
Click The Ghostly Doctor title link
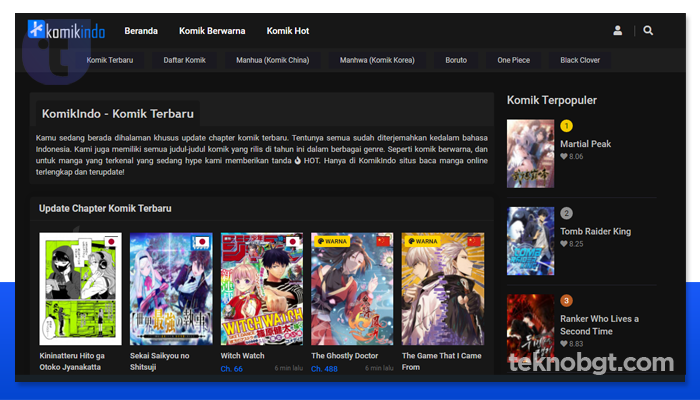point(345,356)
